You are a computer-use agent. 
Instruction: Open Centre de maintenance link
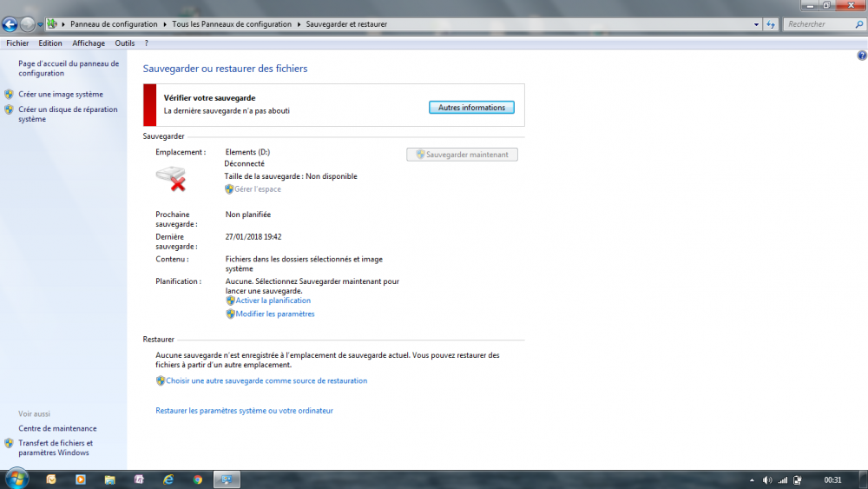point(57,428)
